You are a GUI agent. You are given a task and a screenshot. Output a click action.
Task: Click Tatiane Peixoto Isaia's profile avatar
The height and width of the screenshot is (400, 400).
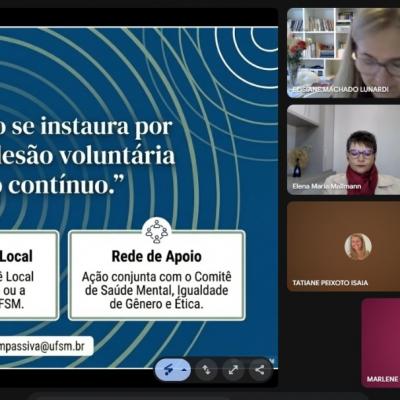pos(358,247)
